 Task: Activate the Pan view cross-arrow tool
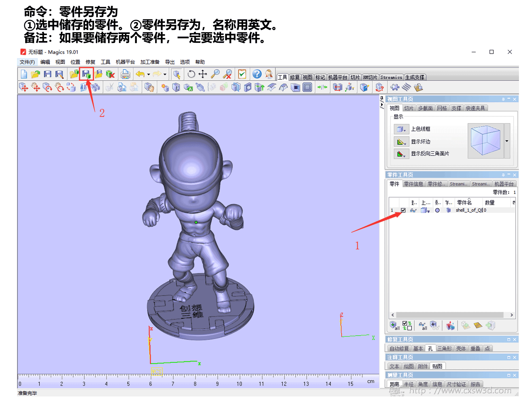tap(203, 74)
